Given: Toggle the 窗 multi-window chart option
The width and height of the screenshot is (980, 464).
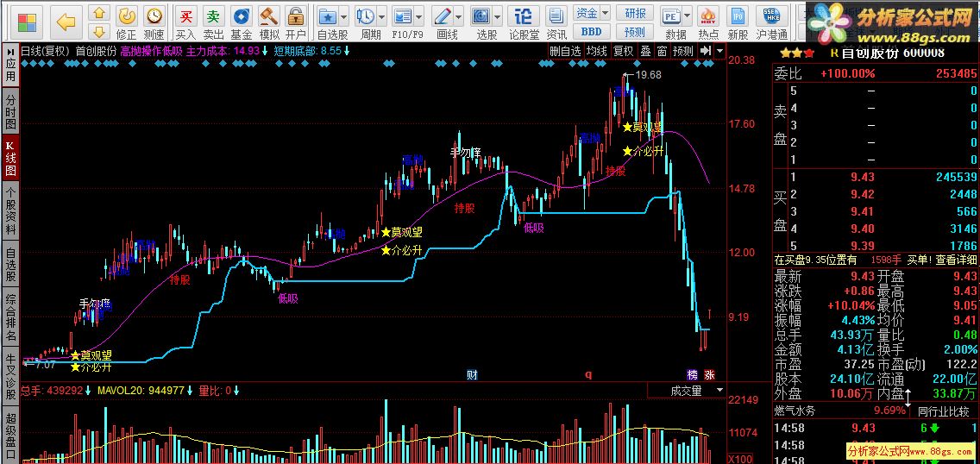Looking at the screenshot, I should pyautogui.click(x=662, y=51).
